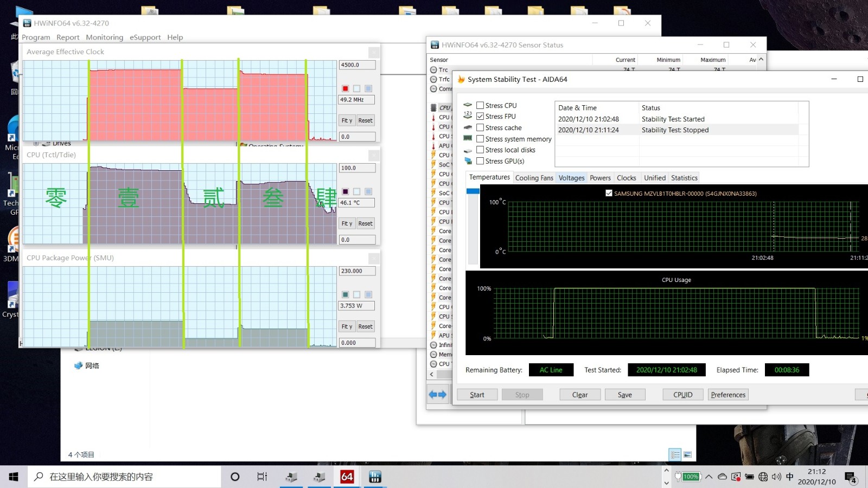Close the CPU (Tctl/Tdie) graph panel
This screenshot has width=868, height=488.
pyautogui.click(x=374, y=155)
